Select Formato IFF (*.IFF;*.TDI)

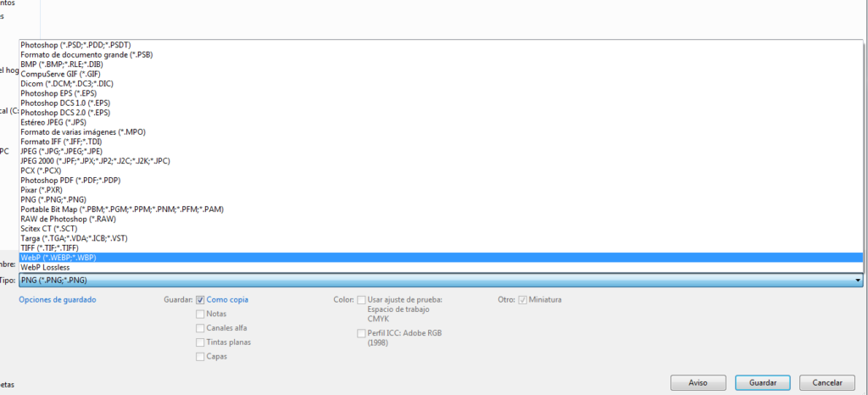click(441, 142)
